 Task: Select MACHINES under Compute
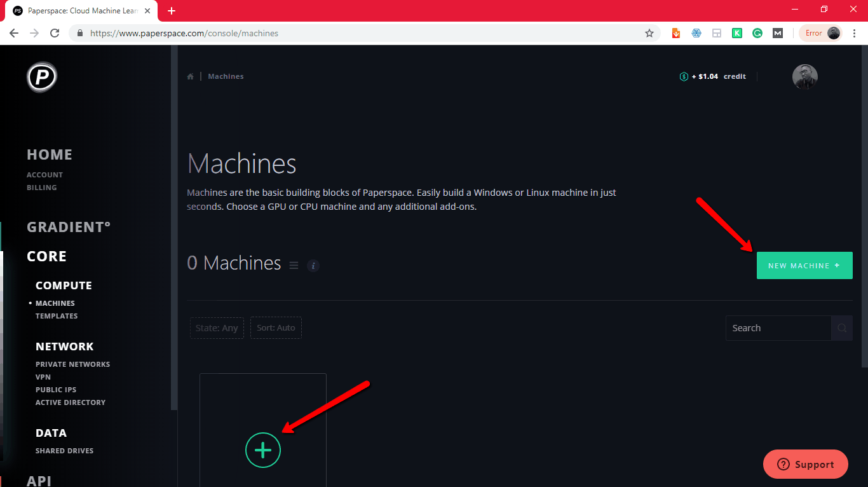pyautogui.click(x=55, y=303)
